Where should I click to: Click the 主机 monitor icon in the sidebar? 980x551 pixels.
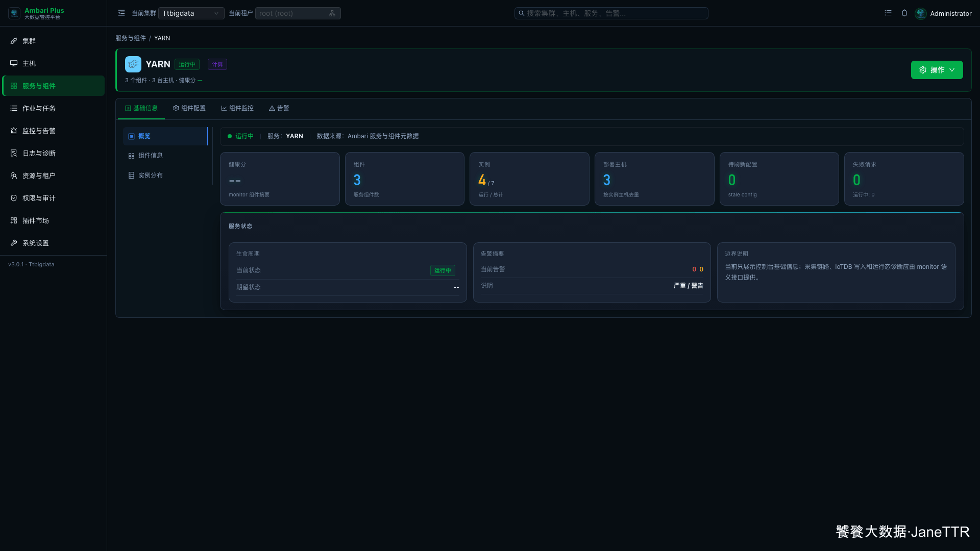point(14,63)
